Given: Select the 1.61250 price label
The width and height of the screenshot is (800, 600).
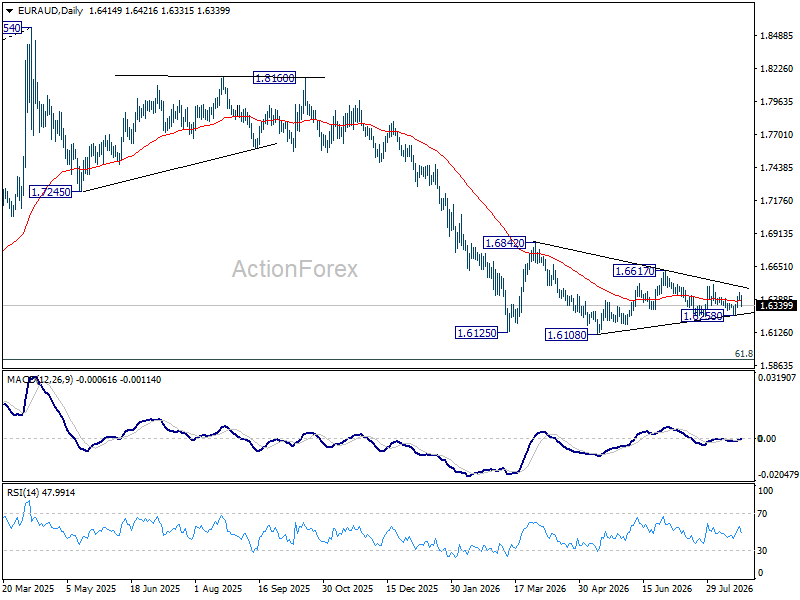Looking at the screenshot, I should click(476, 333).
